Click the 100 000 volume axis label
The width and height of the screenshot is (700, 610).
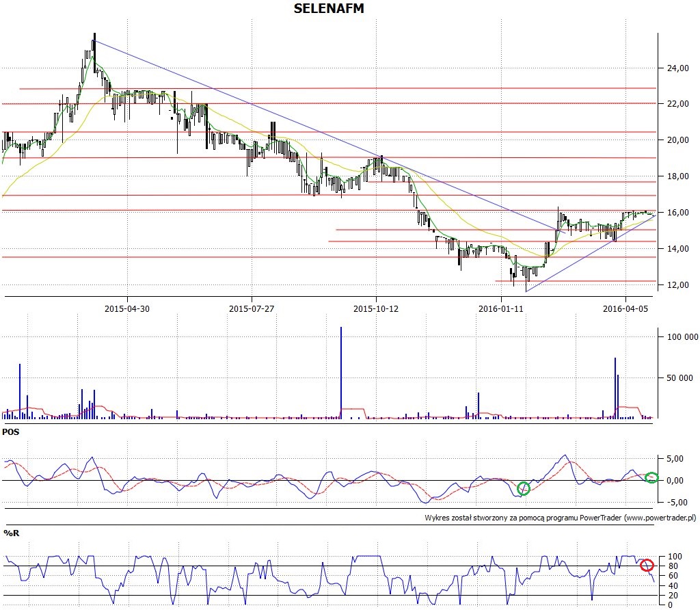pos(682,337)
